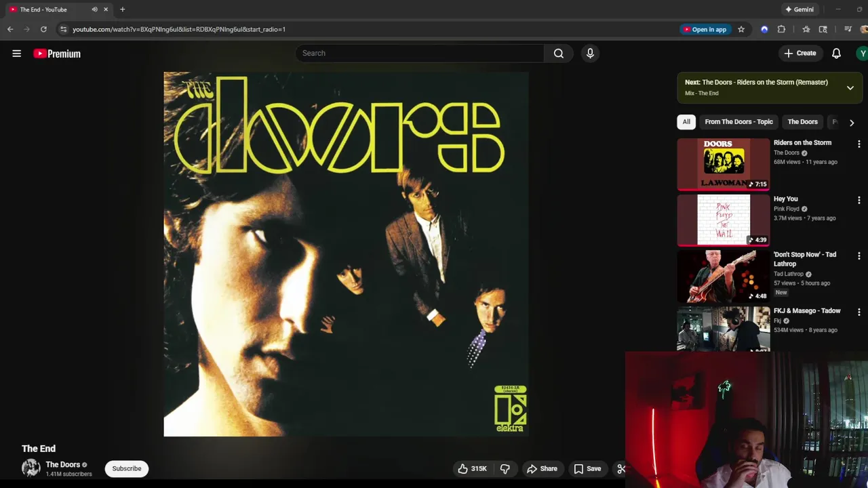The image size is (868, 488).
Task: Click the blue NordVPN extension icon
Action: (764, 29)
